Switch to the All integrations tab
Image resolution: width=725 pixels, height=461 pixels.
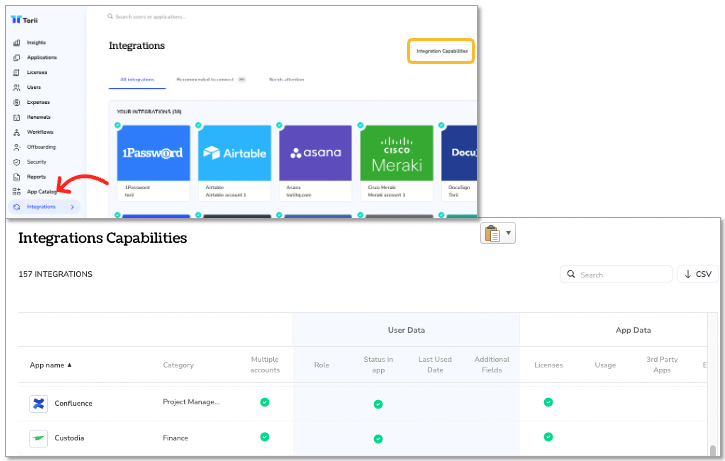point(137,80)
